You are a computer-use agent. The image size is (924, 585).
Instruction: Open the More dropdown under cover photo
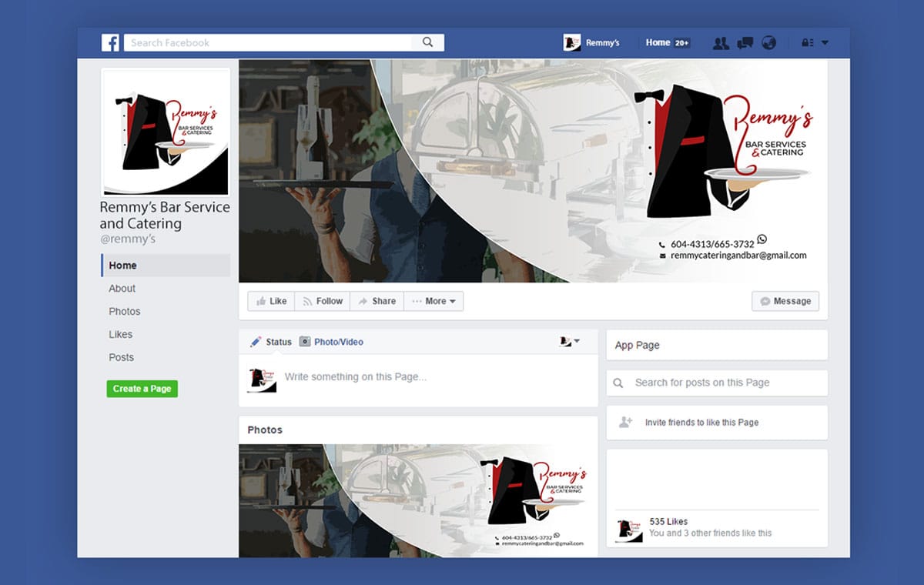(434, 301)
